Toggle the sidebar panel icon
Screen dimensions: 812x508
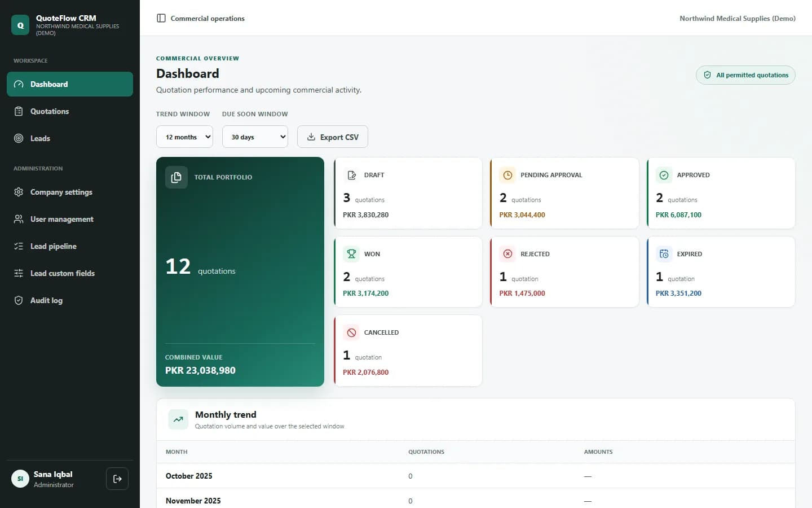point(161,18)
